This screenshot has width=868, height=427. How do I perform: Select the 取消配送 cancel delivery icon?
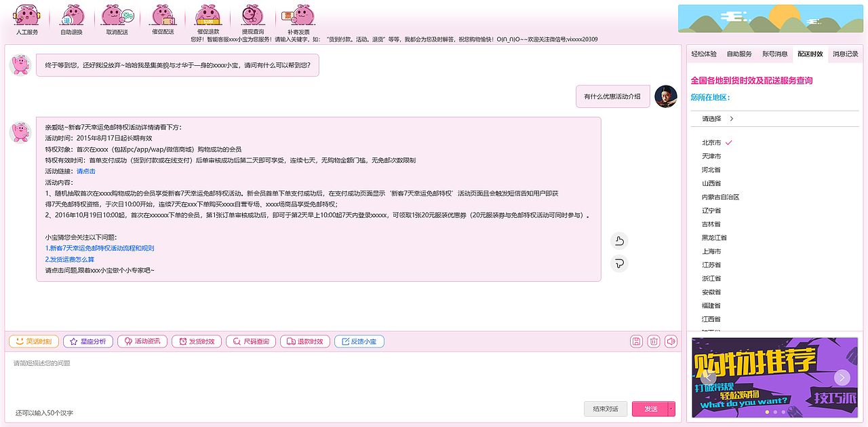pyautogui.click(x=117, y=17)
